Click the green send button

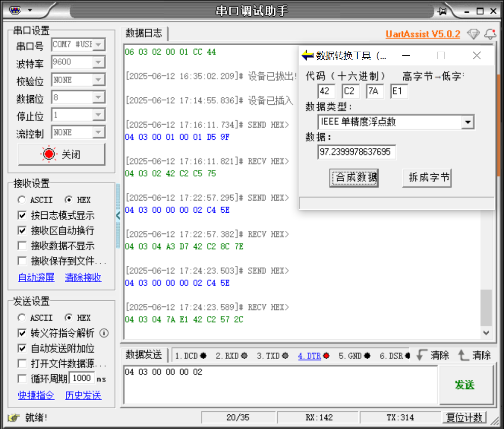[466, 385]
